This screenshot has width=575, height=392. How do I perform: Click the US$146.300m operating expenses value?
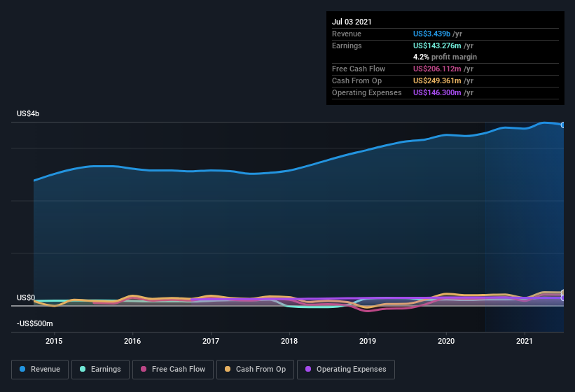pos(437,92)
